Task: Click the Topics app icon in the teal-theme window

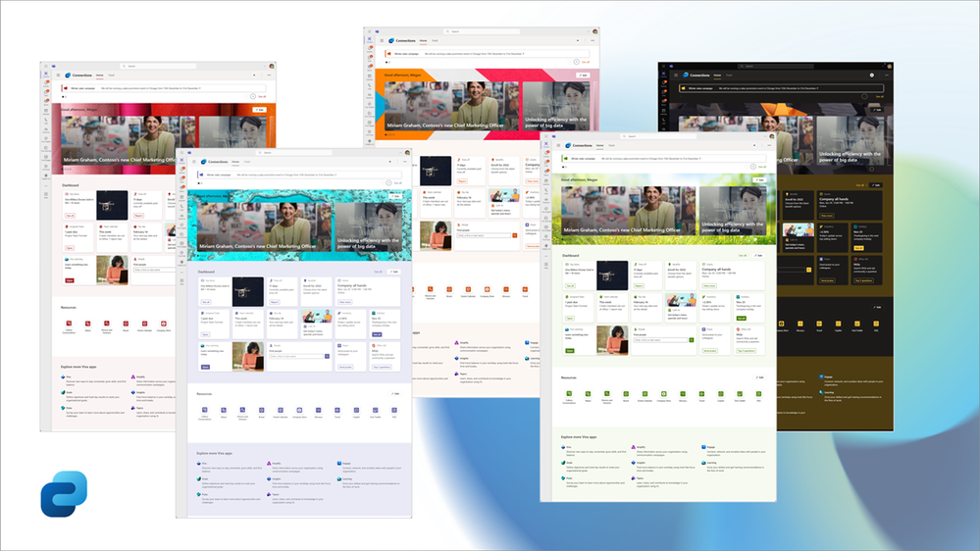Action: coord(270,494)
